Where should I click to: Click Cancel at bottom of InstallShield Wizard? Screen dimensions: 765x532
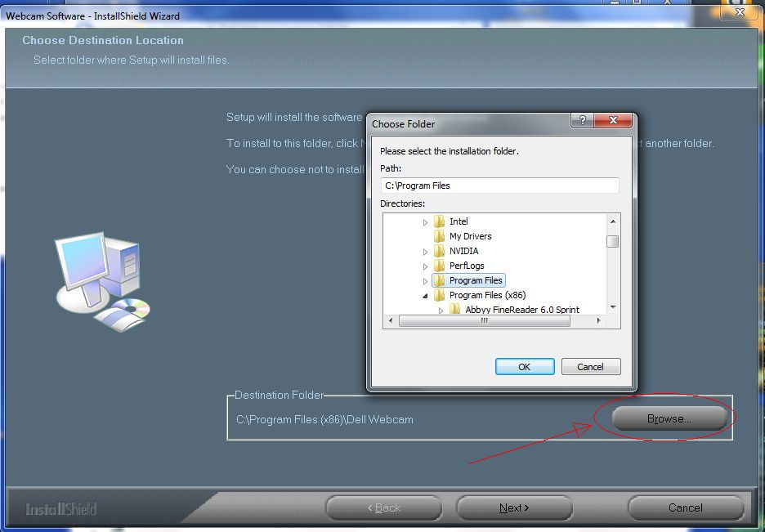(x=686, y=508)
